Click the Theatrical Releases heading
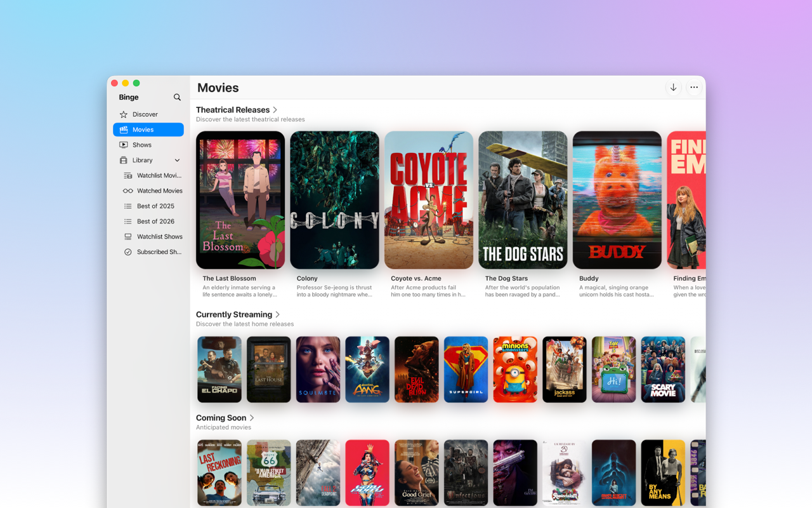The height and width of the screenshot is (508, 812). pos(233,110)
